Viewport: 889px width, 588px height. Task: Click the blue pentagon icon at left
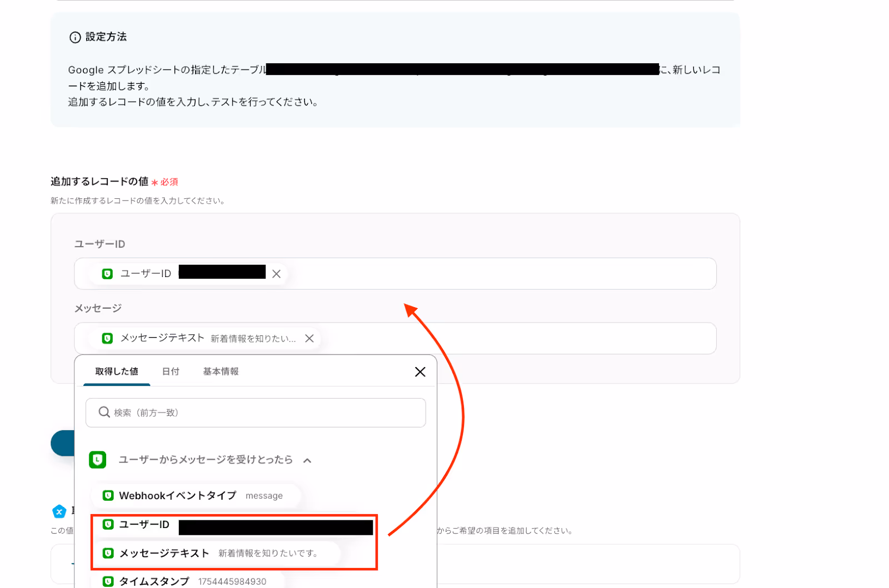pyautogui.click(x=59, y=511)
